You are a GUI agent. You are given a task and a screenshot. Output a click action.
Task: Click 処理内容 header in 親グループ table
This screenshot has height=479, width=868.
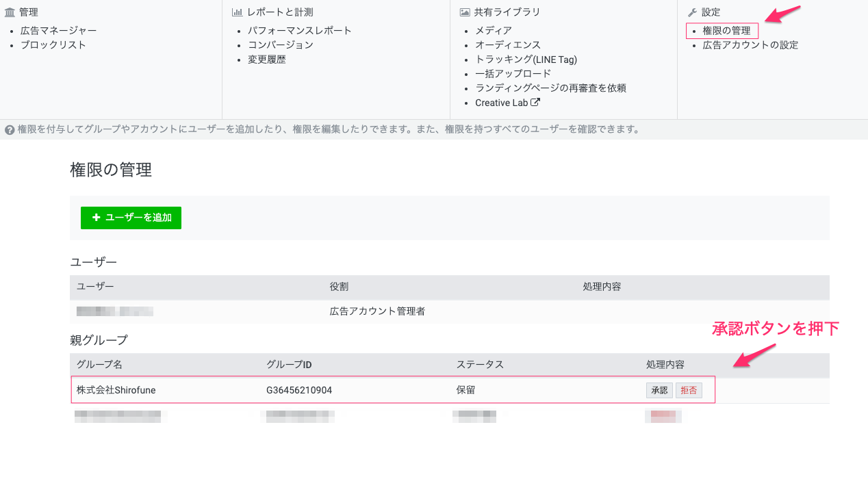click(x=665, y=365)
